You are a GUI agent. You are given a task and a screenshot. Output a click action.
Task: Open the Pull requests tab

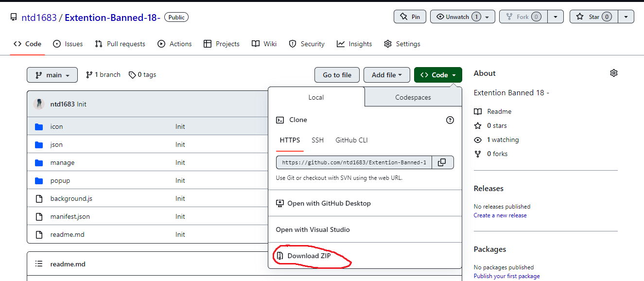(x=120, y=44)
